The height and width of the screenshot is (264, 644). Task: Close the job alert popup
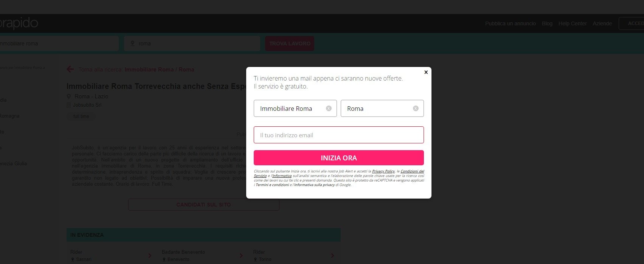coord(426,72)
